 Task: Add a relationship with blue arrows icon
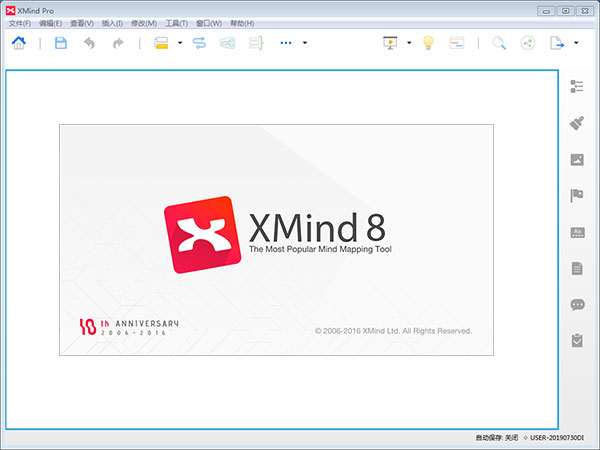(199, 43)
